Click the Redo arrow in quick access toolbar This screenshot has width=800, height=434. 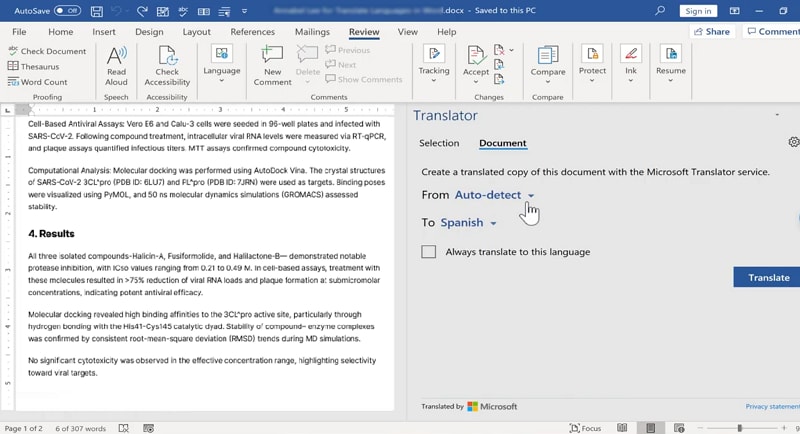coord(142,11)
